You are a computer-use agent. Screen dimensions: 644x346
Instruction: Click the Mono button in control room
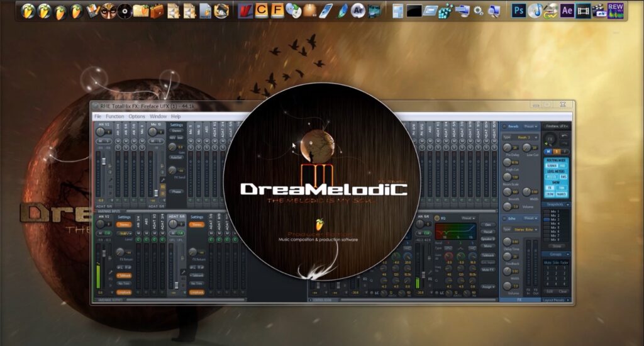tap(488, 246)
